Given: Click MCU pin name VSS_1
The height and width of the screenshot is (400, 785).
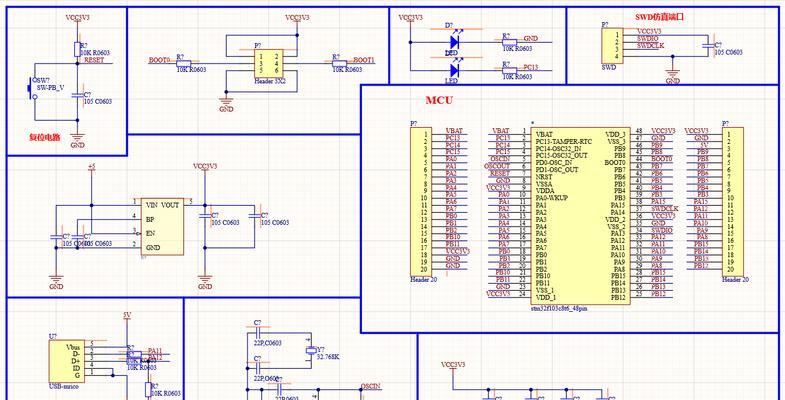Looking at the screenshot, I should [x=546, y=290].
